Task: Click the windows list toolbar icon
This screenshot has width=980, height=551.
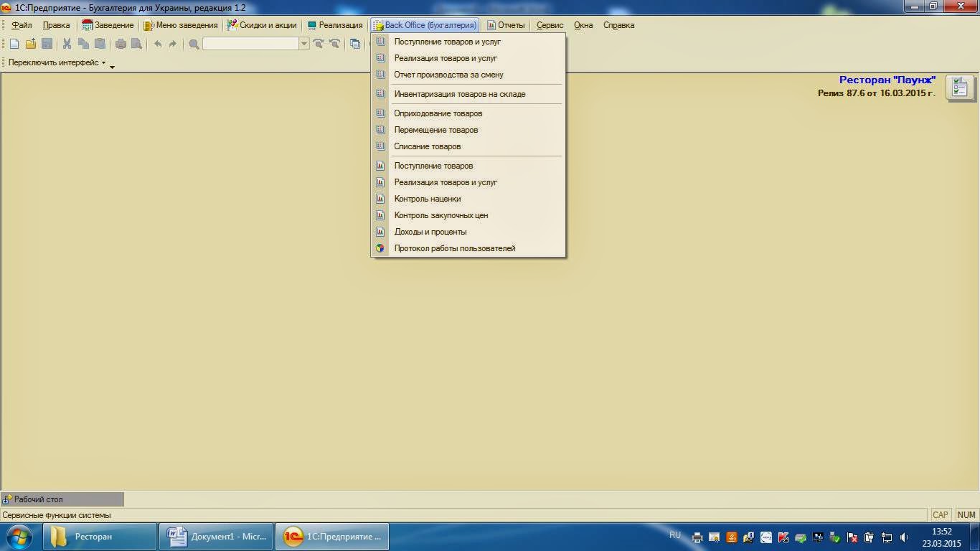Action: pos(355,44)
